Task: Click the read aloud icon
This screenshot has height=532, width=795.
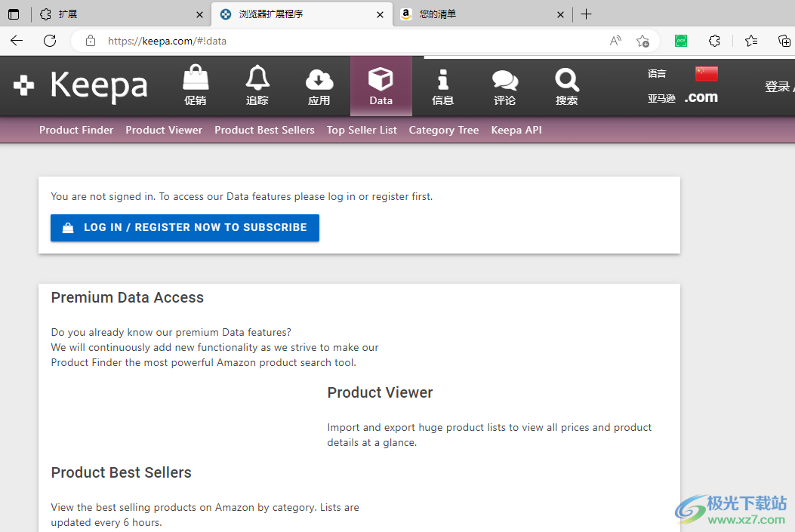Action: coord(615,41)
